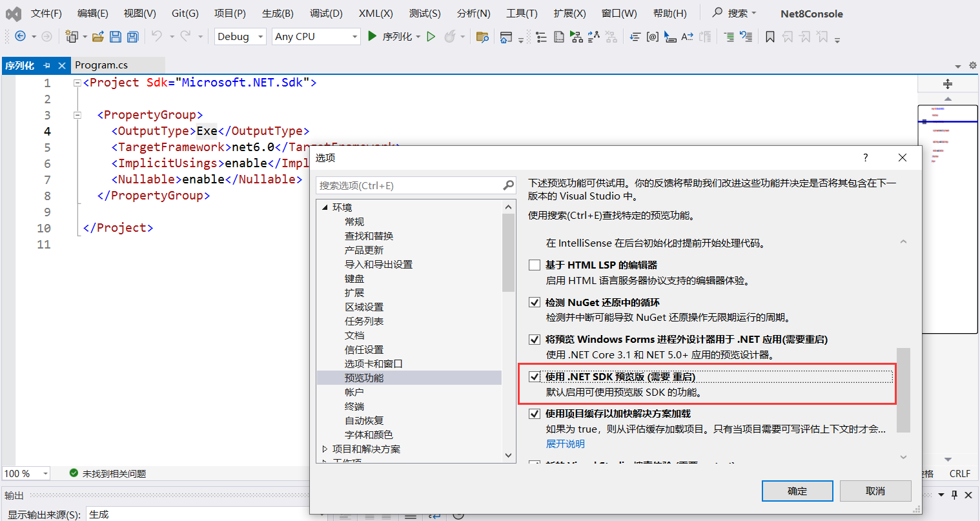Open the 文件(F) menu

(x=46, y=13)
